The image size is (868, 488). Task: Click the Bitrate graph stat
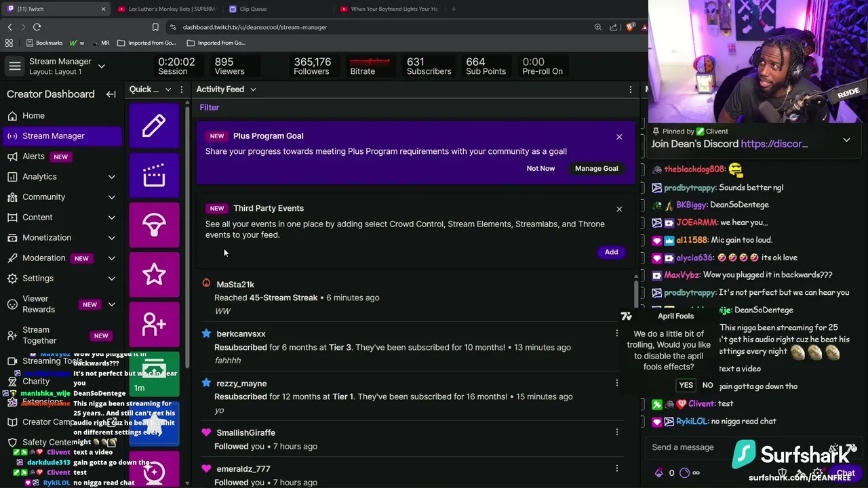coord(370,66)
